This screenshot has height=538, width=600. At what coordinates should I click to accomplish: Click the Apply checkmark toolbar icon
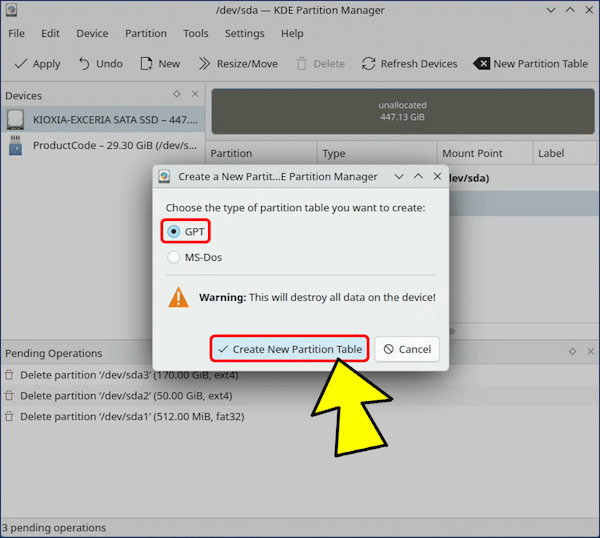click(x=19, y=64)
